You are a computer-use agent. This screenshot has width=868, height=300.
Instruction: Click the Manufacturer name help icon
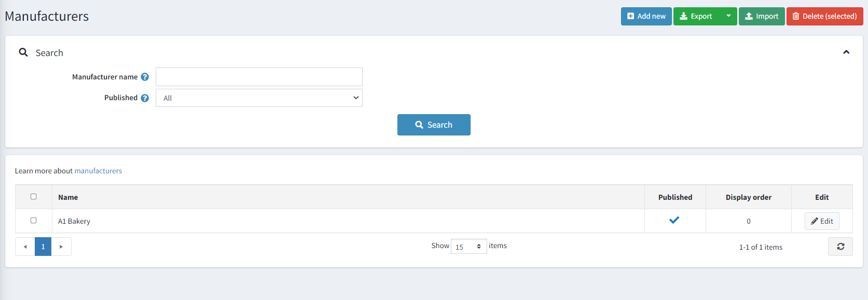[145, 77]
